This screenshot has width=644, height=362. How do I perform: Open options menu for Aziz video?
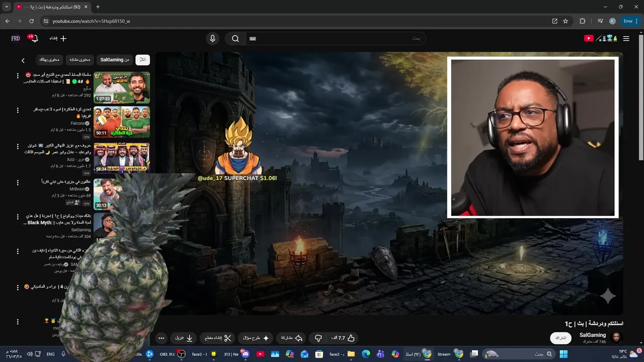(18, 146)
